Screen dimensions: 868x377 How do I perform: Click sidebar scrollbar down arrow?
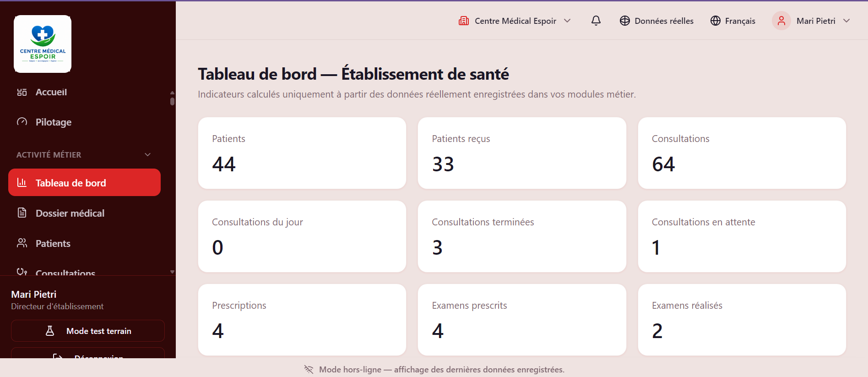point(172,272)
